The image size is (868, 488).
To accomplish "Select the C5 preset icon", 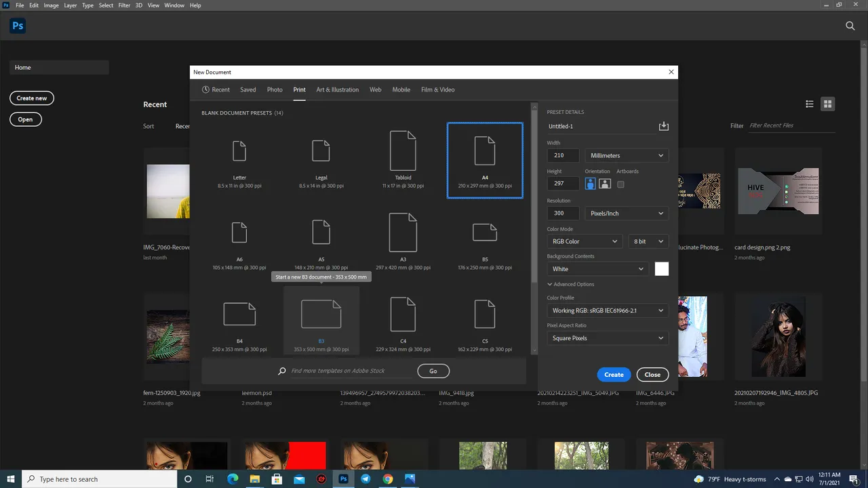I will [x=485, y=314].
